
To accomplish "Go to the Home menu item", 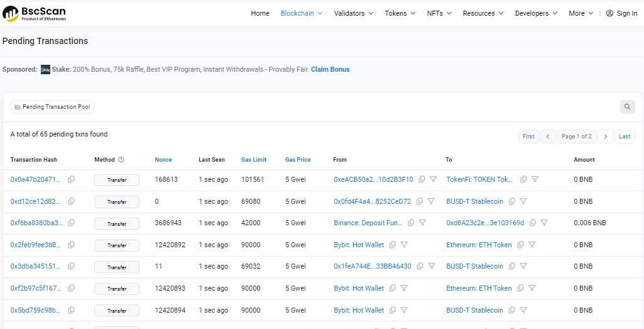I will click(260, 13).
